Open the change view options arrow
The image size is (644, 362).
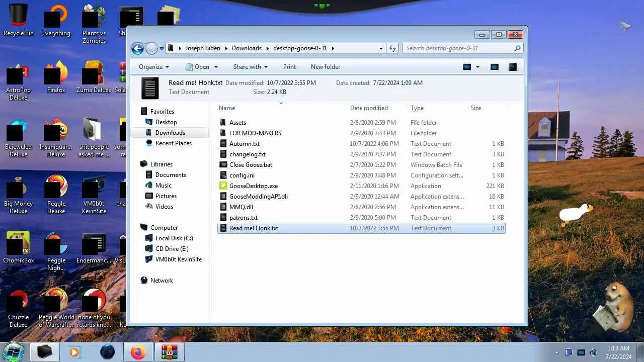477,67
